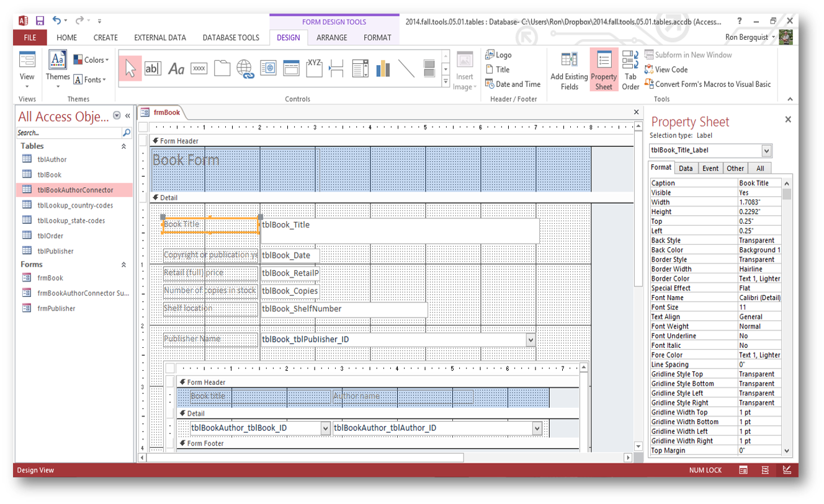Click the Save icon in quick access toolbar
This screenshot has height=504, width=824.
point(40,21)
